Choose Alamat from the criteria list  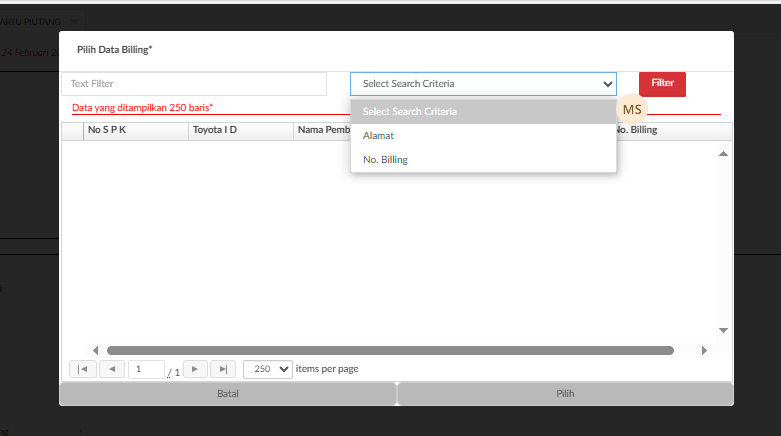pyautogui.click(x=483, y=136)
